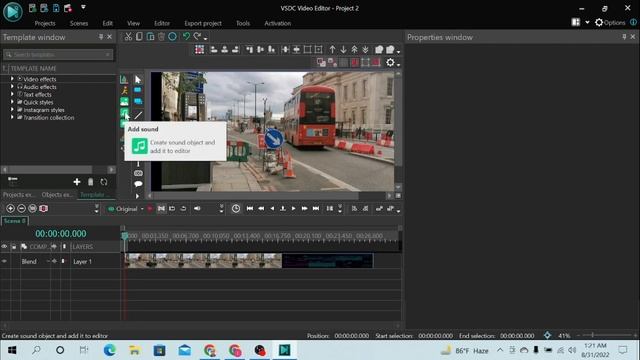The width and height of the screenshot is (640, 360).
Task: Click the Delete trash icon in edit toolbar
Action: pos(161,37)
